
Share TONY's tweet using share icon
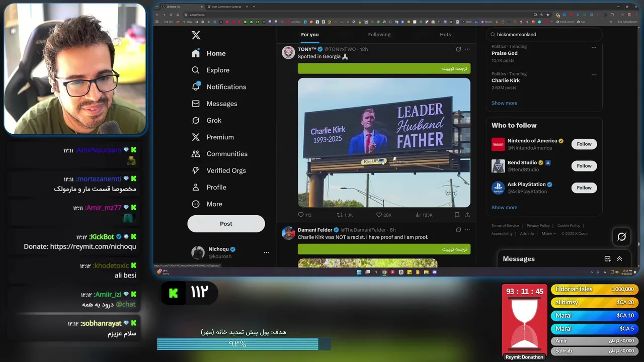(467, 215)
